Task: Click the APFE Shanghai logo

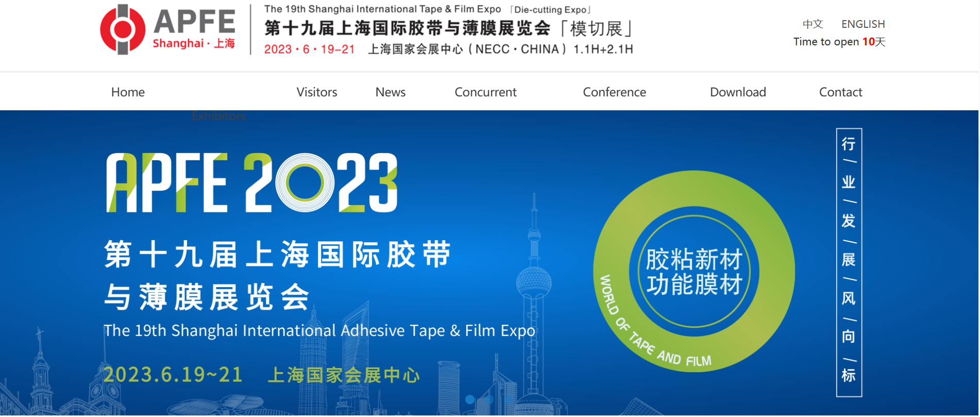Action: tap(168, 29)
